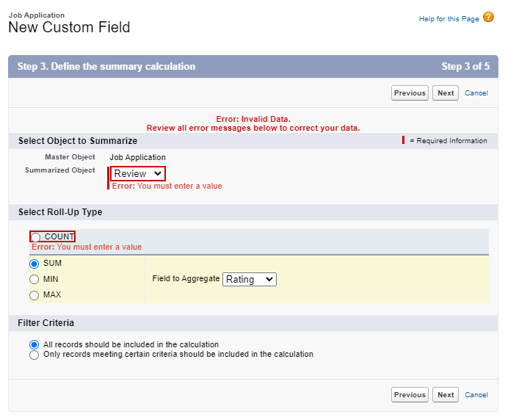Viewport: 505px width, 420px height.
Task: Click the top Next button
Action: 446,93
